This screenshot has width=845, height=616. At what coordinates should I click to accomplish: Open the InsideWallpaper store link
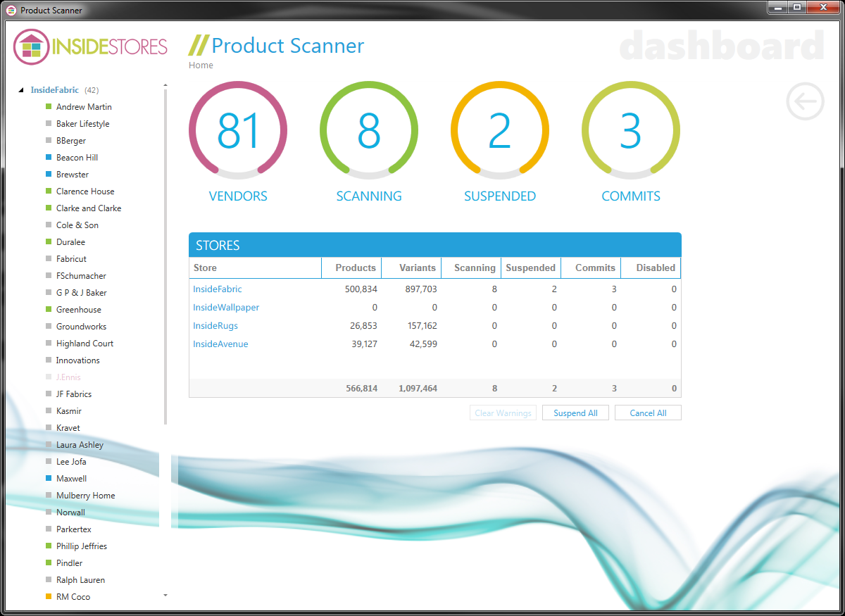[226, 308]
